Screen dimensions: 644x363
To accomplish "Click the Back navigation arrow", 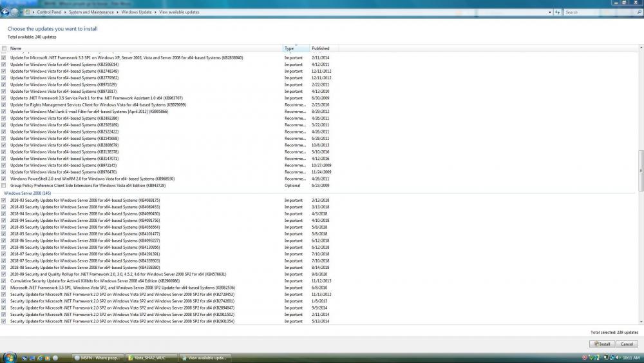I will [x=5, y=12].
